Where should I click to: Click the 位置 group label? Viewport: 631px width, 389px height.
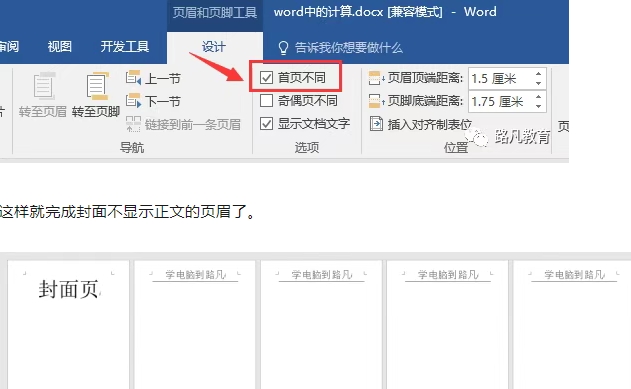456,147
